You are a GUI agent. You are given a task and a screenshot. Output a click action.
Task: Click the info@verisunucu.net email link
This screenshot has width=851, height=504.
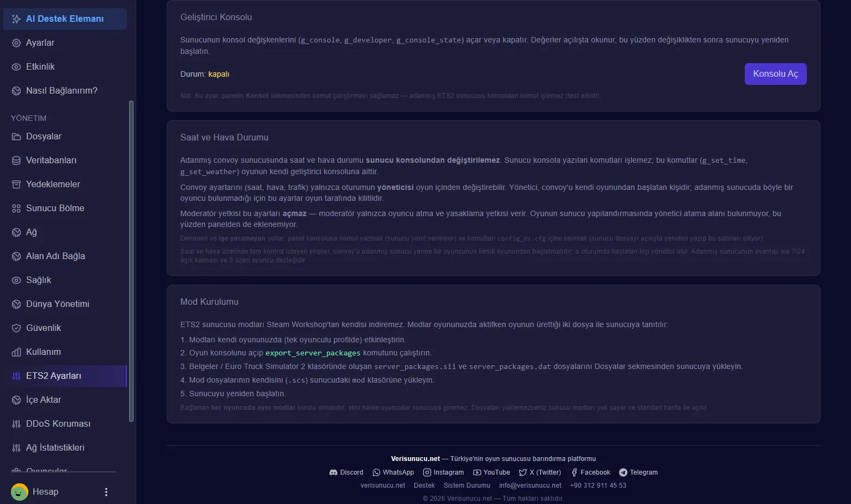pyautogui.click(x=530, y=485)
